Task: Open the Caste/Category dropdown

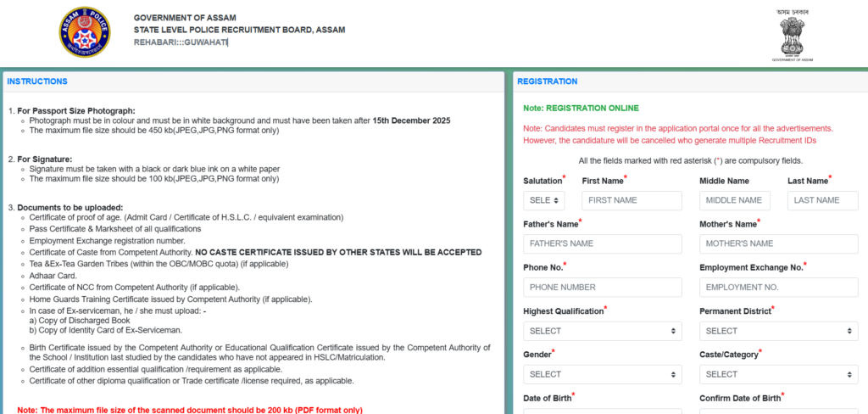Action: [x=778, y=374]
